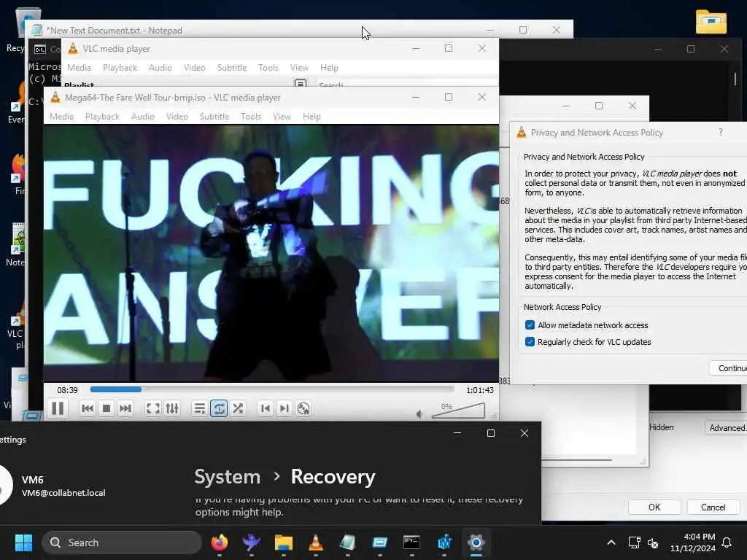Click the Notepad title bar text
This screenshot has height=560, width=747.
(115, 31)
